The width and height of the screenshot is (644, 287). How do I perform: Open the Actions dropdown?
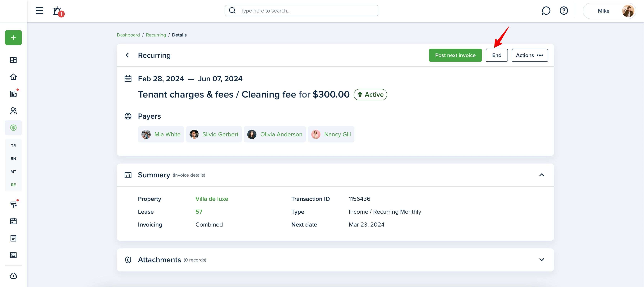530,55
